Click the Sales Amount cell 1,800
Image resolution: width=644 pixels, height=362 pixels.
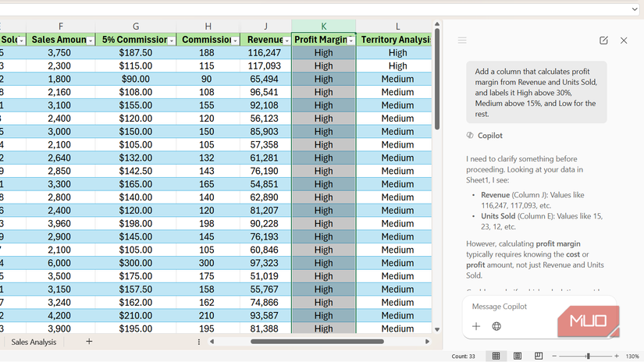point(61,79)
